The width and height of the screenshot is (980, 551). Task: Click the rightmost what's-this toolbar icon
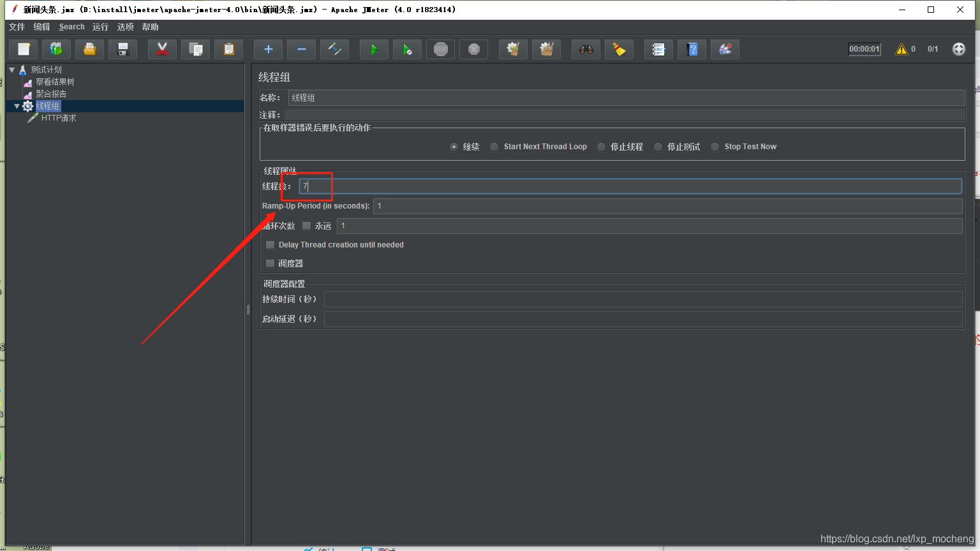pos(725,49)
